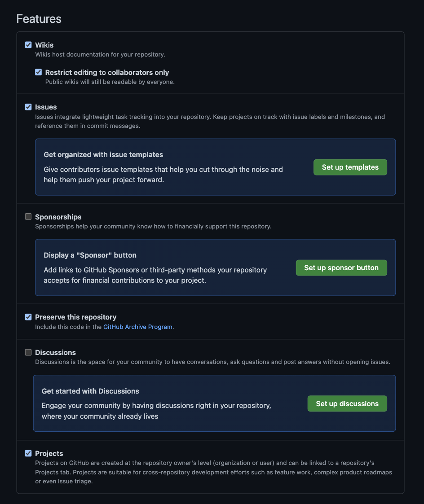Uncheck the Wikis checkbox
424x504 pixels.
28,45
